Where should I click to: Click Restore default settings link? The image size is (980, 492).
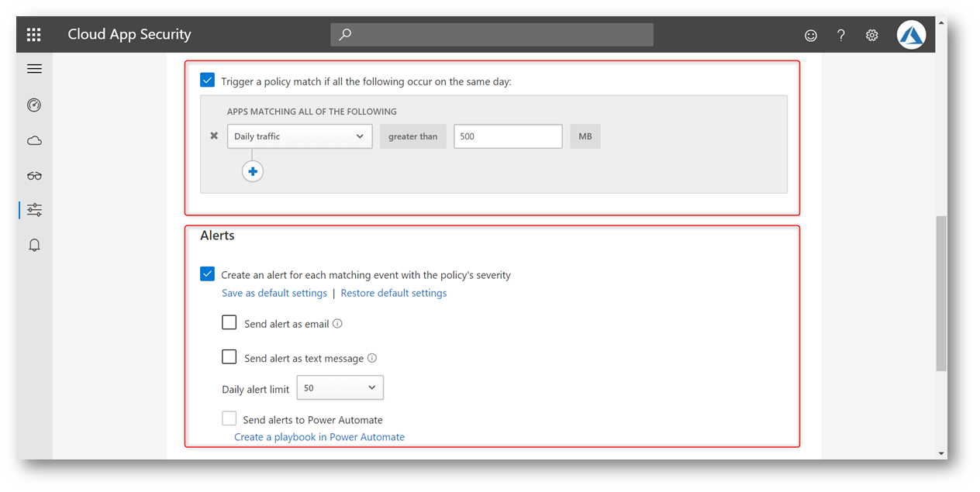pos(394,293)
